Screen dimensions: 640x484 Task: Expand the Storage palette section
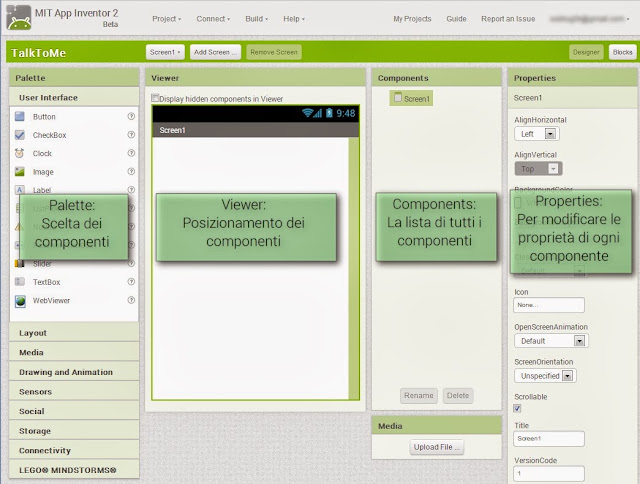74,431
